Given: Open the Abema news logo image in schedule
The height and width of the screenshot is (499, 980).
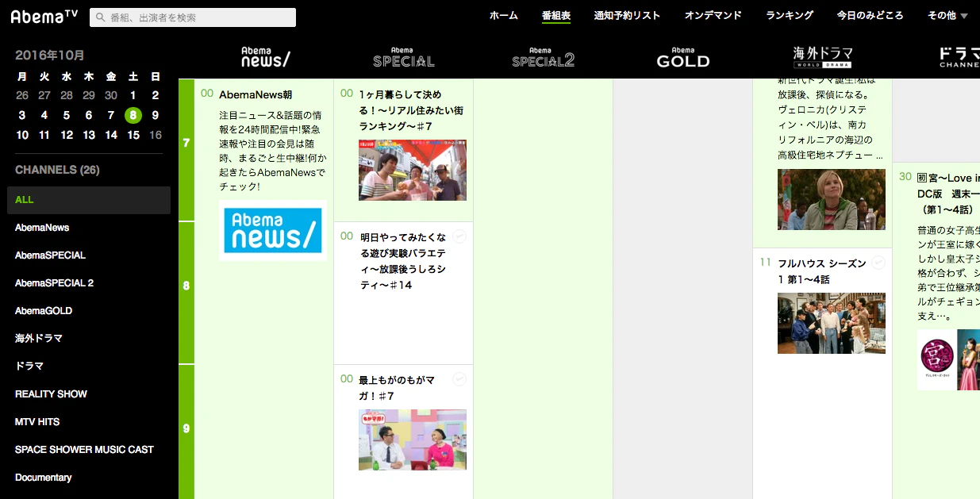Looking at the screenshot, I should (273, 230).
